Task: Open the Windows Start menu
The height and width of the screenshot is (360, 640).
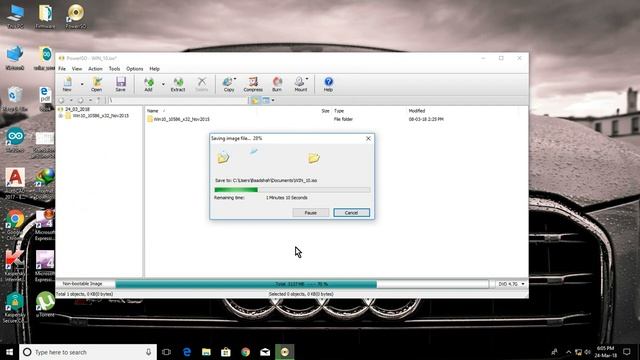Action: [9, 352]
